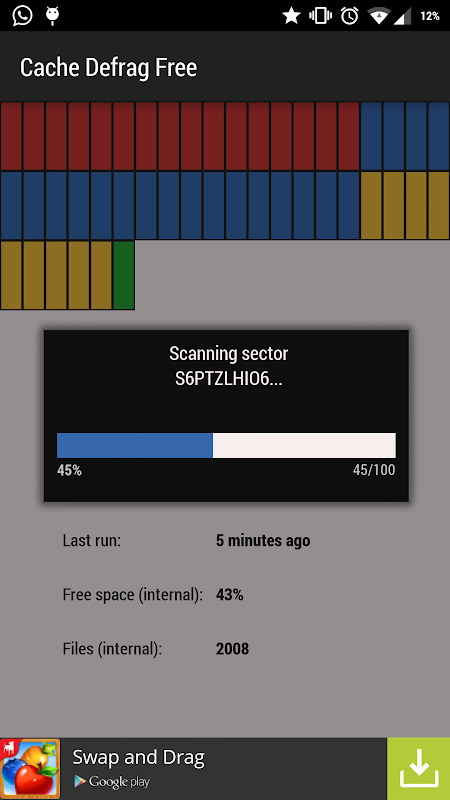Tap the Free space (internal) label

tap(133, 595)
